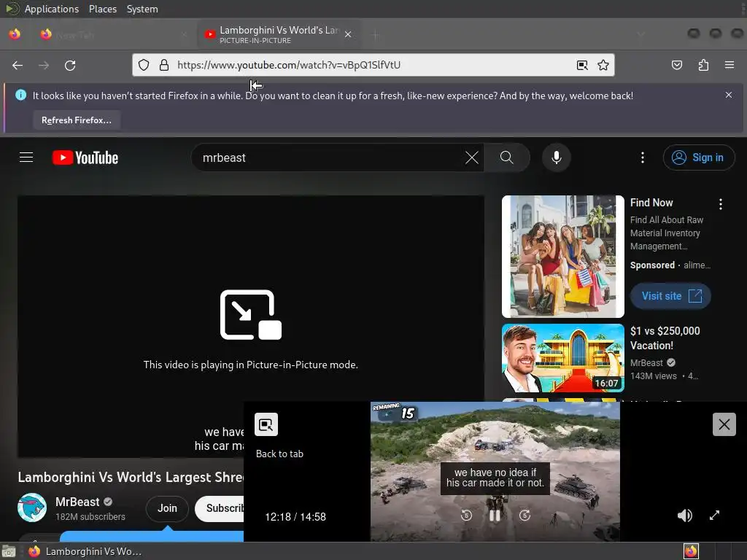This screenshot has height=560, width=747.
Task: Skip forward five seconds in PiP player
Action: (x=525, y=516)
